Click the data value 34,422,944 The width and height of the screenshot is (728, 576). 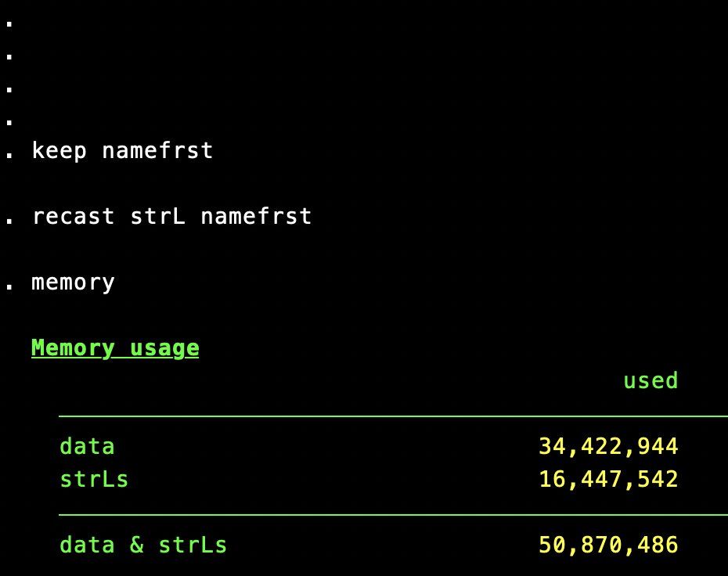pyautogui.click(x=607, y=447)
